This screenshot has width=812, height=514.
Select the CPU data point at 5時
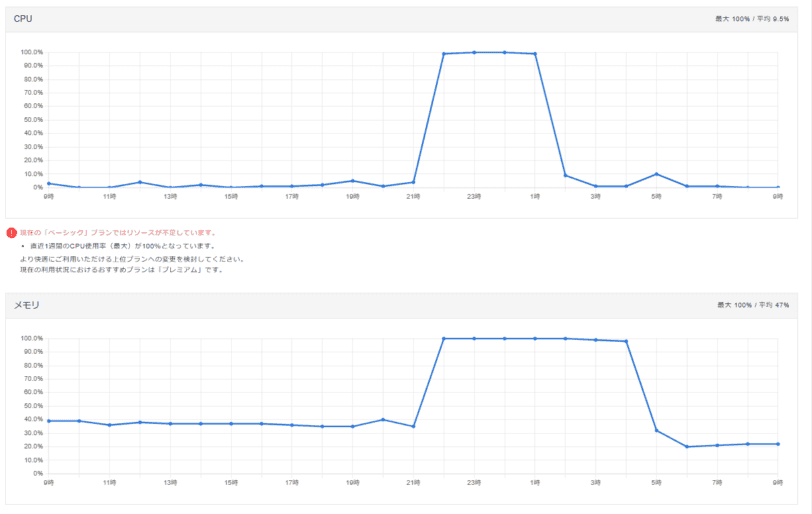click(x=656, y=174)
